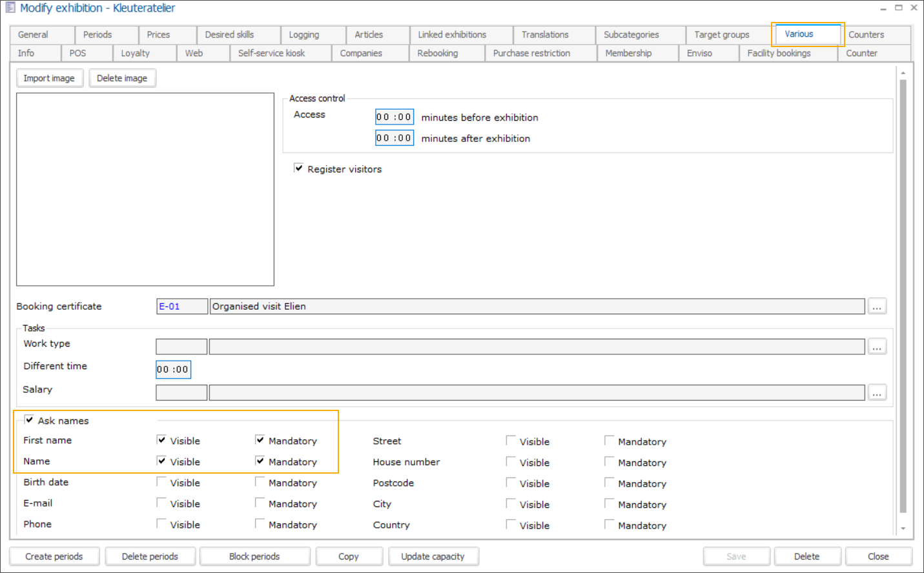Click the scrollbar up arrow
Viewport: 924px width, 573px height.
[x=903, y=73]
